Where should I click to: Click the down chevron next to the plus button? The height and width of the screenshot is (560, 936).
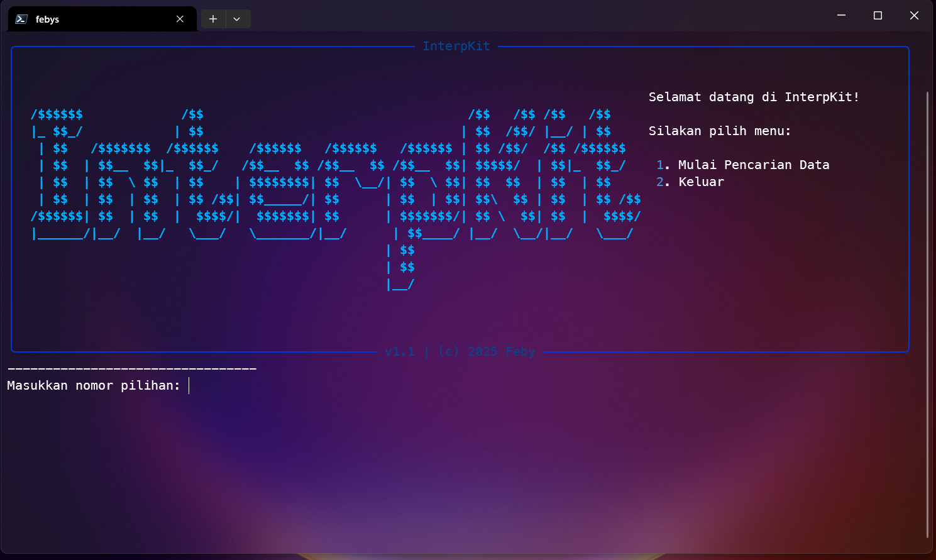tap(237, 19)
